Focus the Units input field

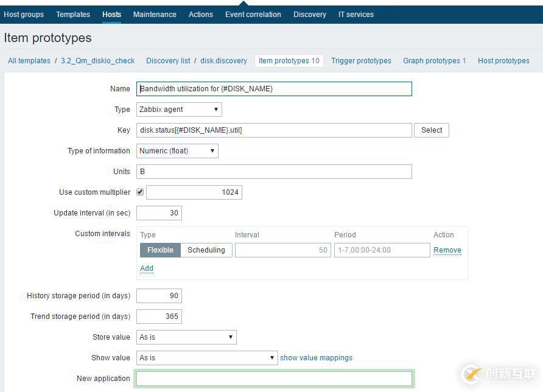274,172
